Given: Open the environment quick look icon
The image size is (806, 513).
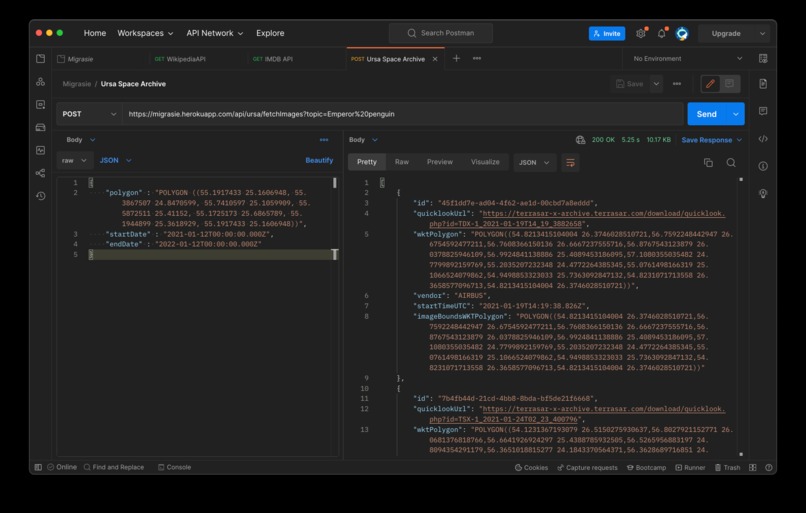Looking at the screenshot, I should click(763, 59).
